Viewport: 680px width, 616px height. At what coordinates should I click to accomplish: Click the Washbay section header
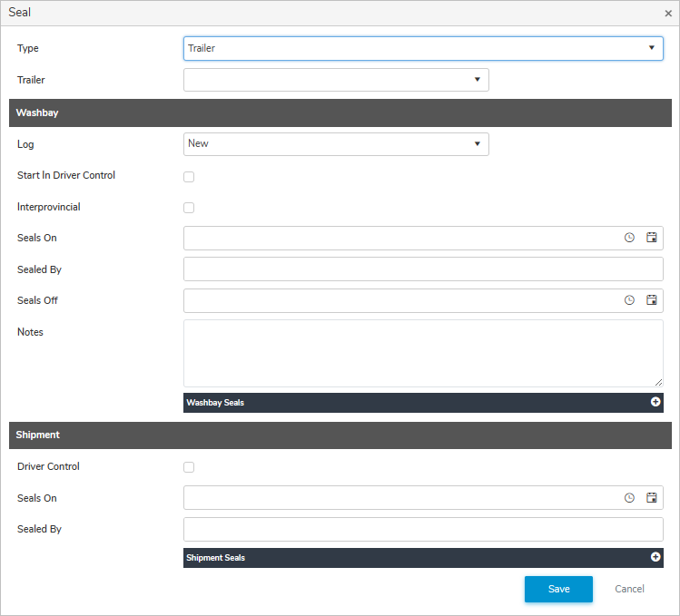(x=340, y=112)
